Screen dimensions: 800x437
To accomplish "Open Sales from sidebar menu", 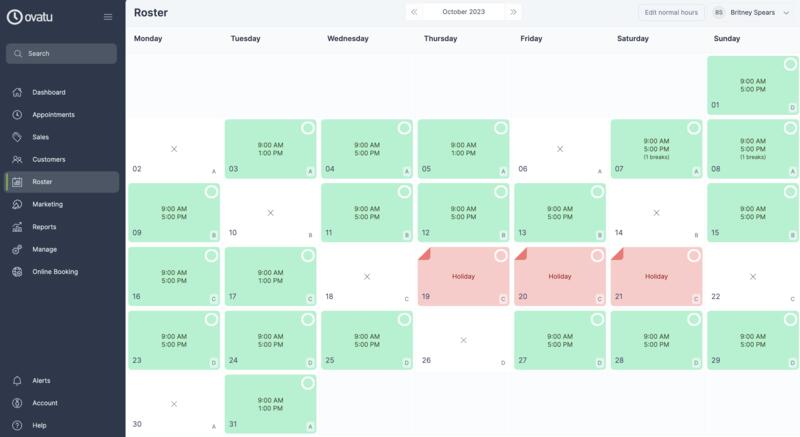I will [62, 137].
